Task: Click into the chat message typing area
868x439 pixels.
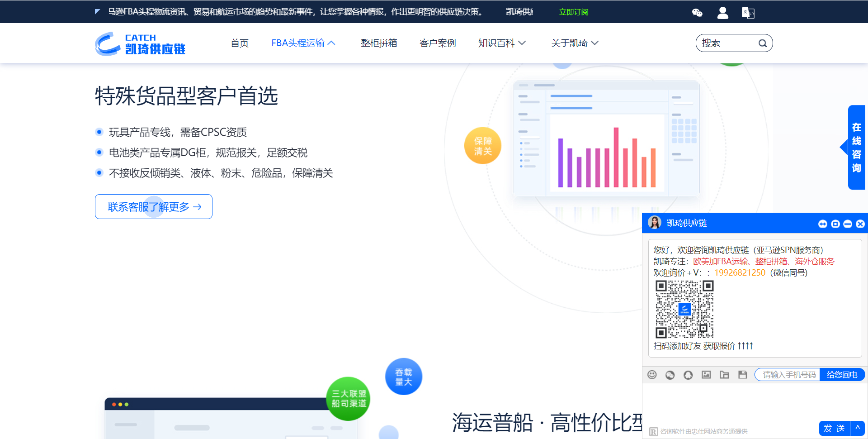Action: point(754,402)
